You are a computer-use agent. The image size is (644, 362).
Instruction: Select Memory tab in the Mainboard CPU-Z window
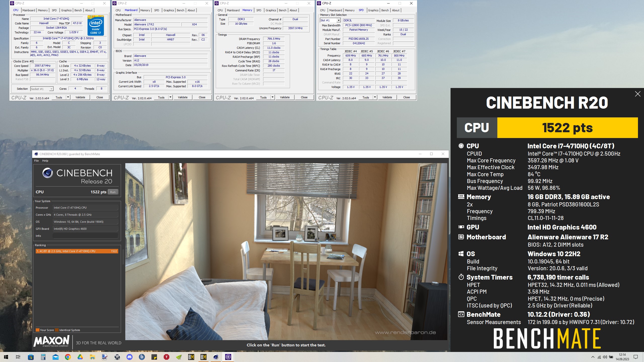(x=145, y=10)
